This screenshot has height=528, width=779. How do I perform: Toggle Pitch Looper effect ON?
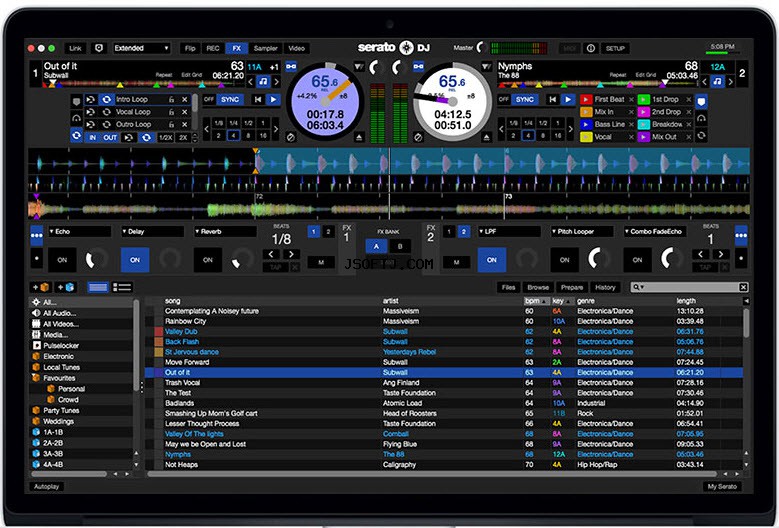pyautogui.click(x=564, y=260)
